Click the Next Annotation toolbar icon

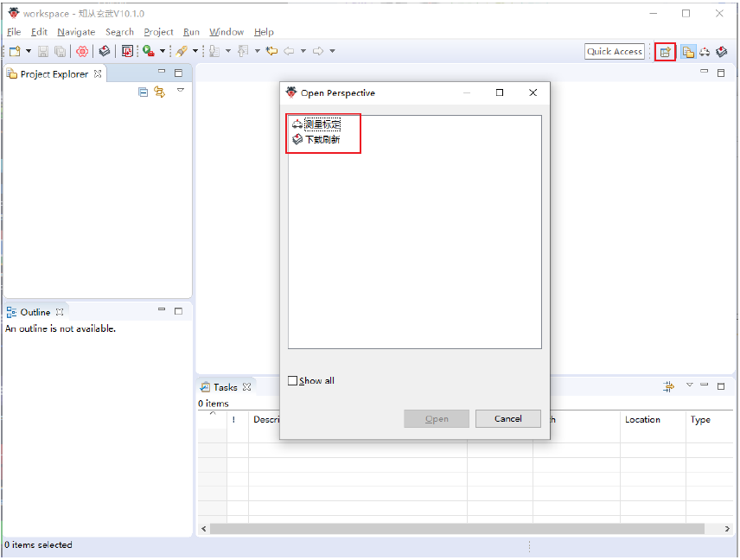pyautogui.click(x=214, y=51)
